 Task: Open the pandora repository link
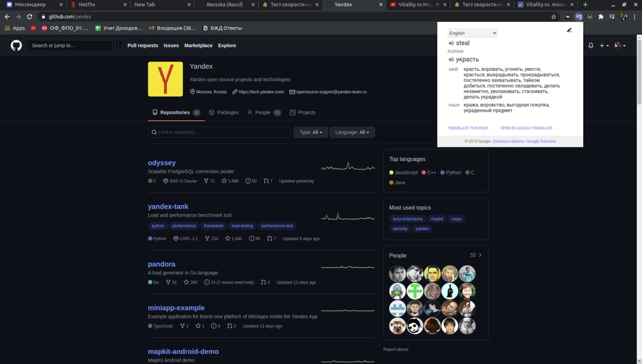coord(162,264)
